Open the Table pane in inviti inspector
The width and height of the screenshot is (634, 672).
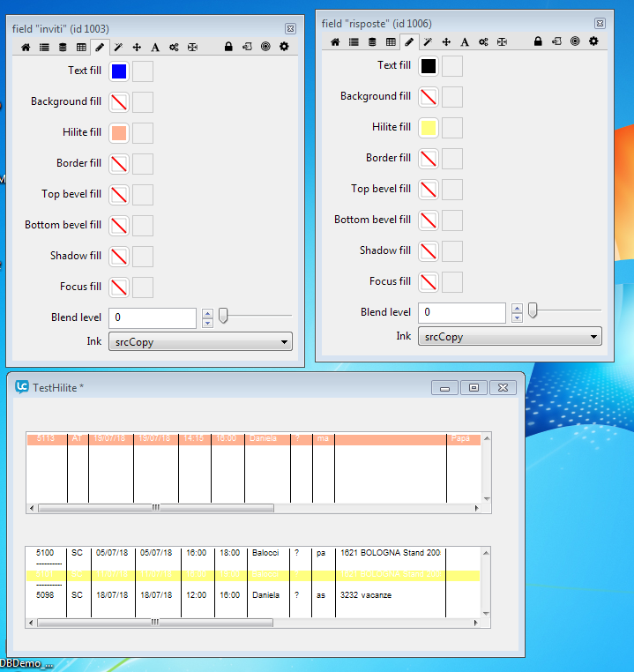81,47
